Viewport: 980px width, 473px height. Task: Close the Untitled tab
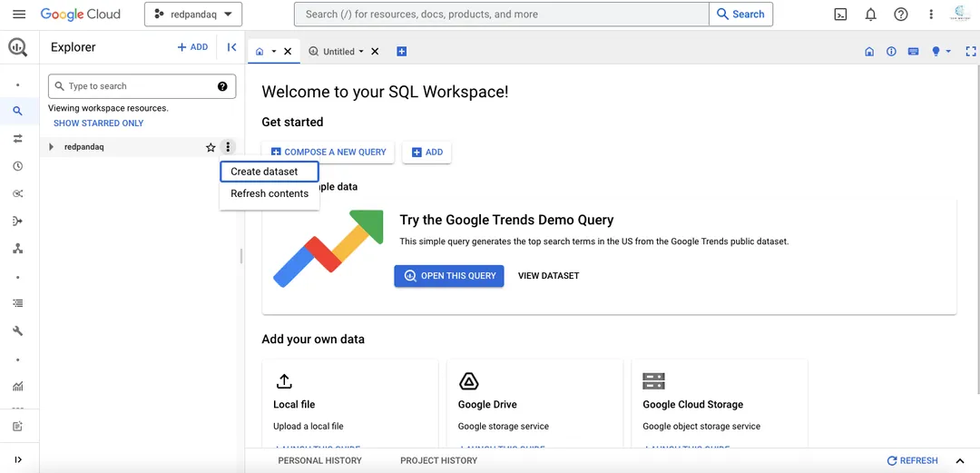375,52
